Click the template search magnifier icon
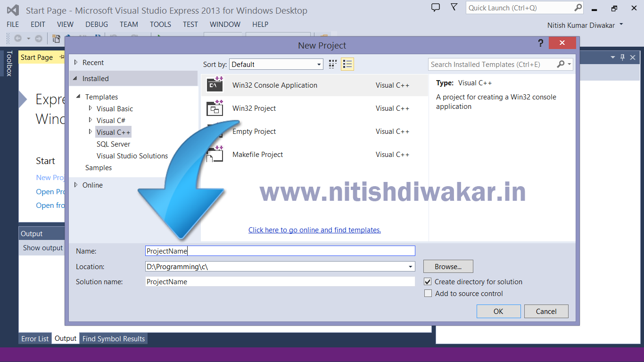644x362 pixels. pyautogui.click(x=561, y=64)
